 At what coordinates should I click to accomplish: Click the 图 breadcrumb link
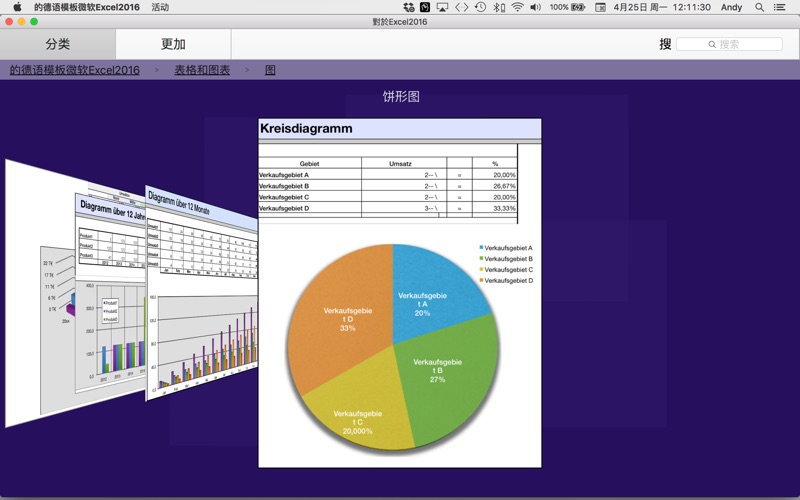click(x=270, y=70)
